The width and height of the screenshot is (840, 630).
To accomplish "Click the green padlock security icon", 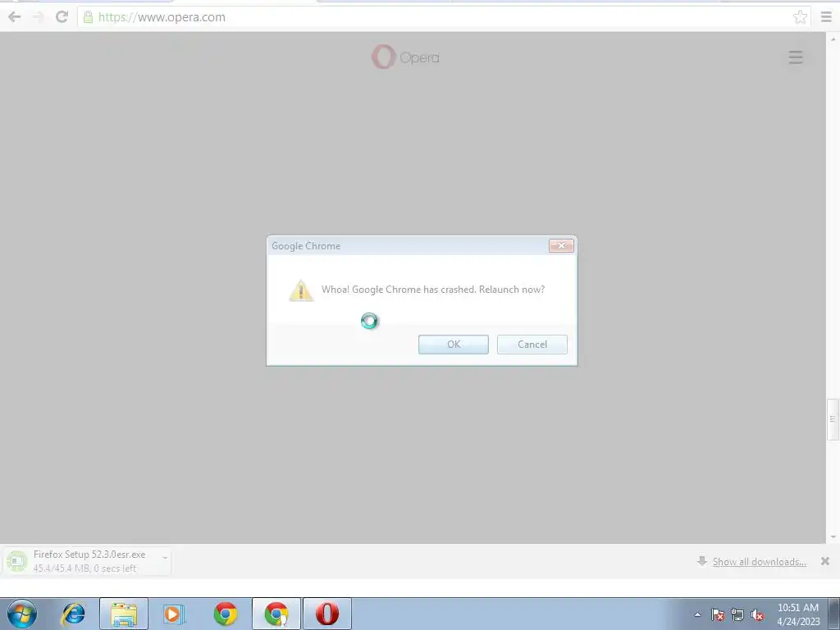I will 88,17.
